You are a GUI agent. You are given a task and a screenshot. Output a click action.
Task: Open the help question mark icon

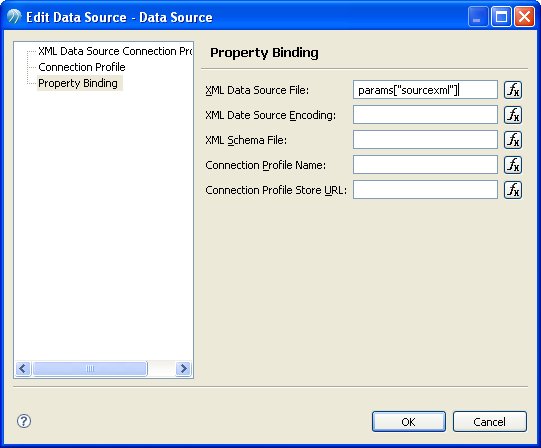(24, 421)
